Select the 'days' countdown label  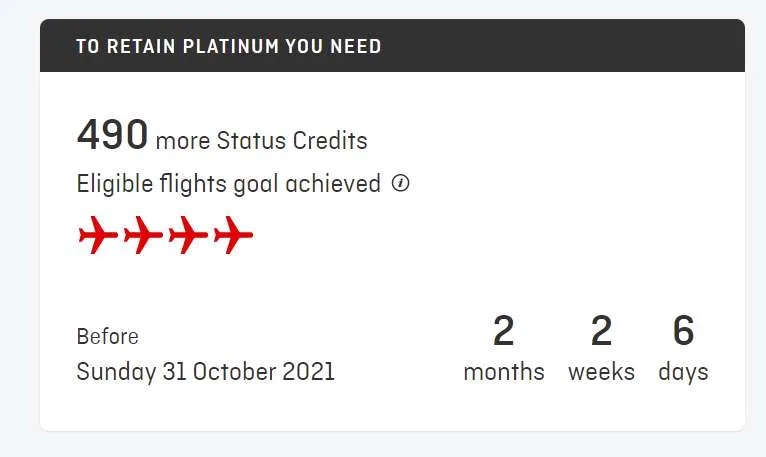[683, 372]
